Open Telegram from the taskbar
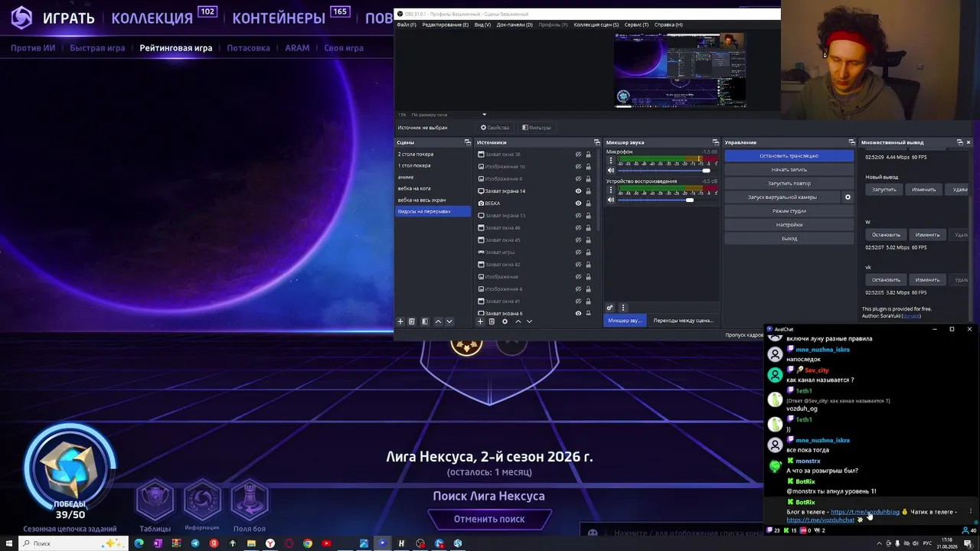 click(x=195, y=543)
